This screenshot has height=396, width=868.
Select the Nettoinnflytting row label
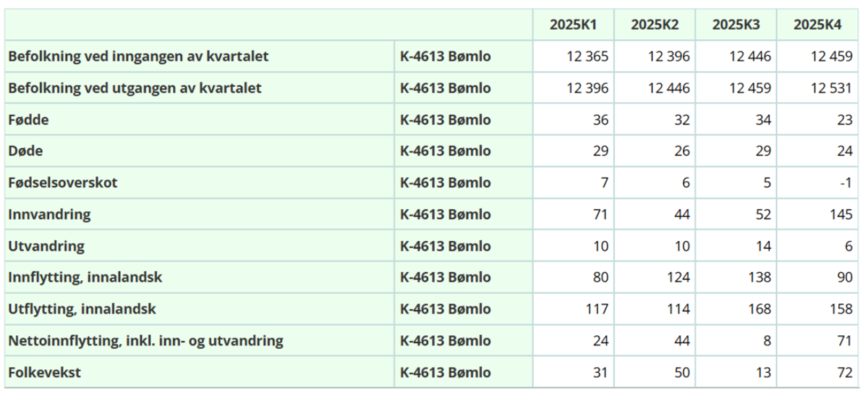(145, 341)
